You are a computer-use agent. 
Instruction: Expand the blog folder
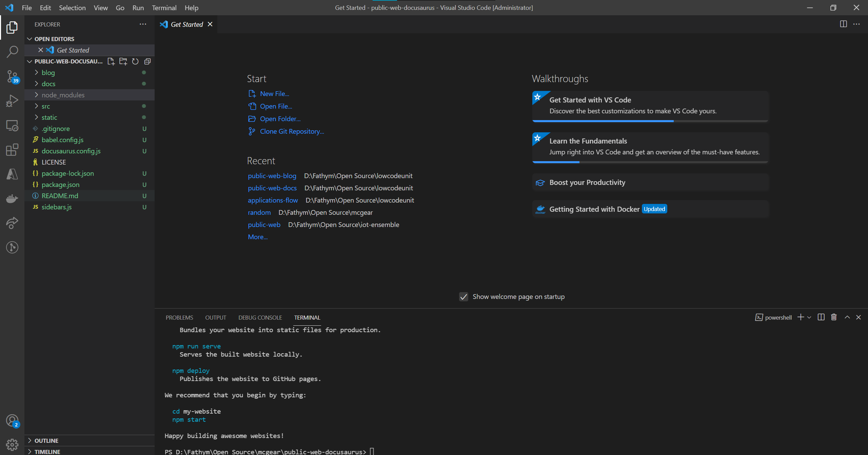tap(90, 73)
